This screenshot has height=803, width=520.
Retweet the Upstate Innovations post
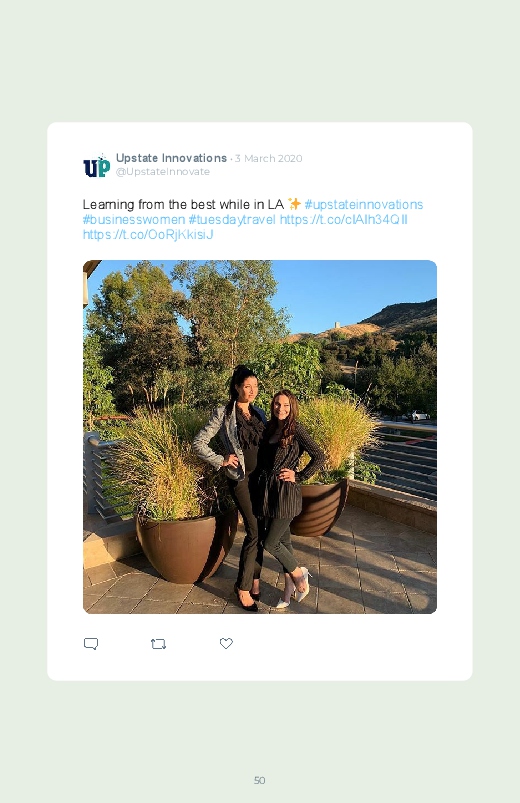pos(158,644)
